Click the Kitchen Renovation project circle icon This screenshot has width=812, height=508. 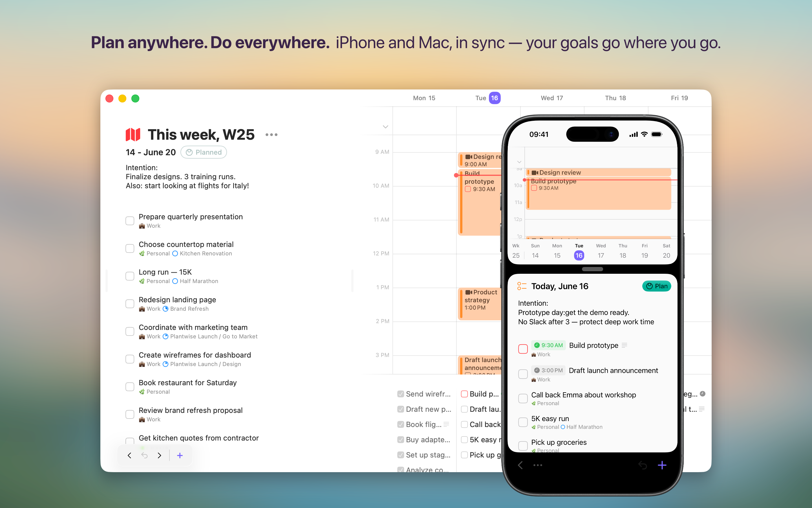pos(175,253)
